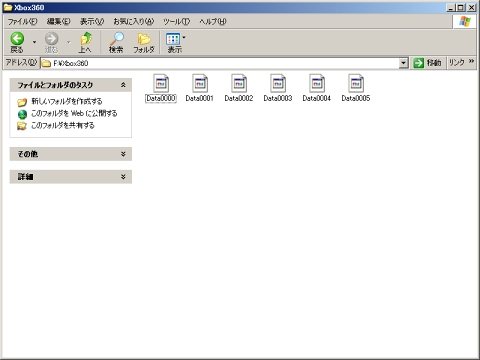The image size is (480, 360).
Task: Open the Search (検索) pane
Action: 116,42
